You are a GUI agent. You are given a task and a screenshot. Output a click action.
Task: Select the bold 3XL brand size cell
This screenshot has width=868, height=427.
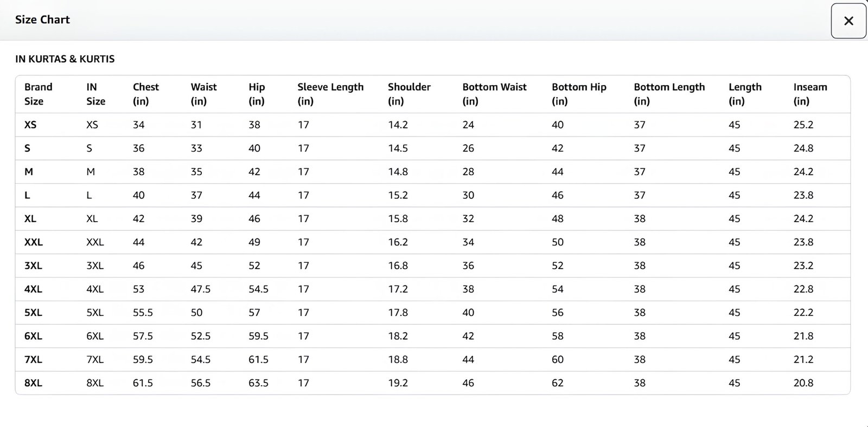click(x=33, y=266)
